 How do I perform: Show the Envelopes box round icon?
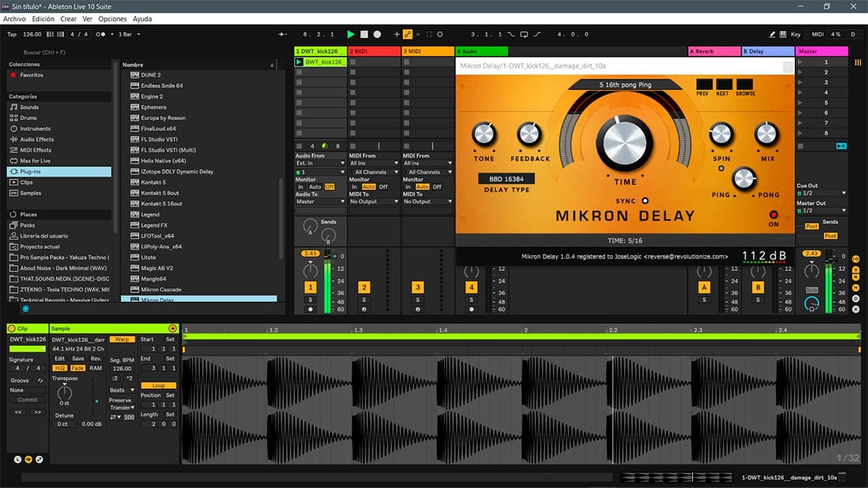point(39,459)
